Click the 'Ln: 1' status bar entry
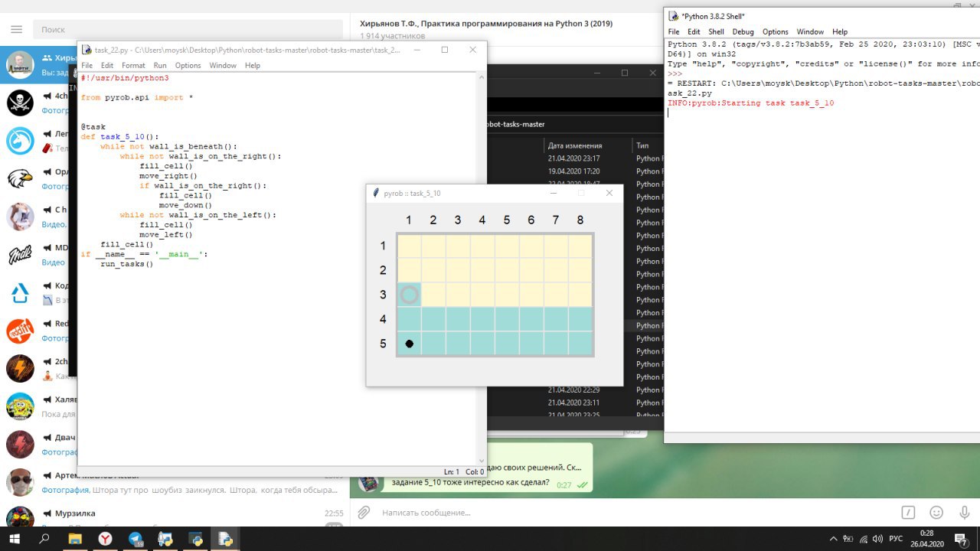980x551 pixels. pyautogui.click(x=452, y=471)
